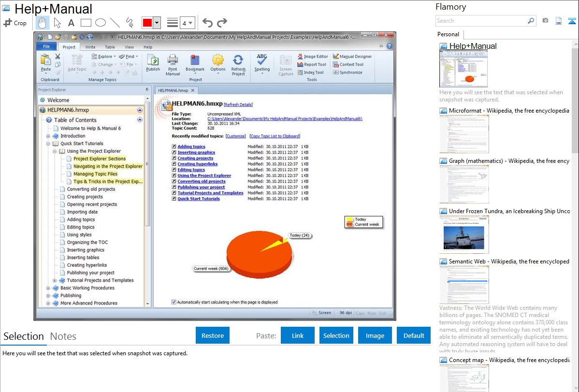
Task: Click the Restore button
Action: point(213,335)
